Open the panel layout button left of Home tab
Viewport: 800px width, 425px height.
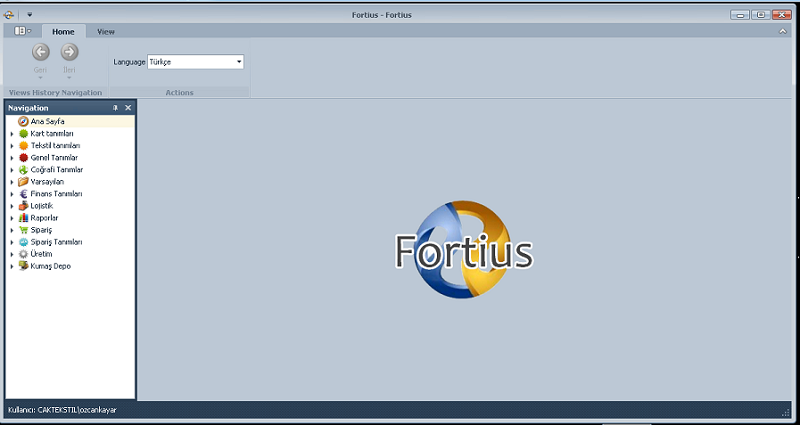pyautogui.click(x=22, y=31)
